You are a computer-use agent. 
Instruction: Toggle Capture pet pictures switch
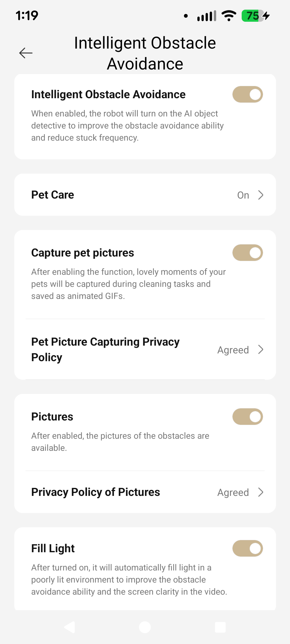click(248, 253)
